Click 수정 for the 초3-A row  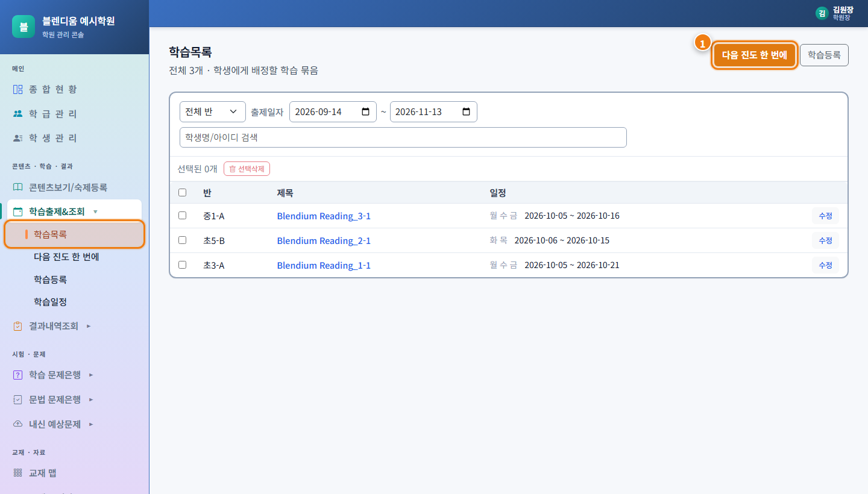click(x=825, y=265)
